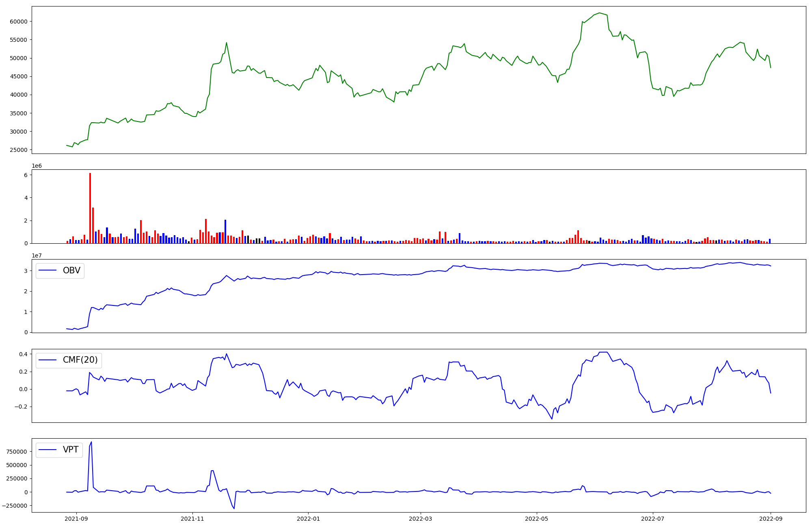Click the 25000 price axis label
Viewport: 812px width, 528px height.
coord(19,150)
